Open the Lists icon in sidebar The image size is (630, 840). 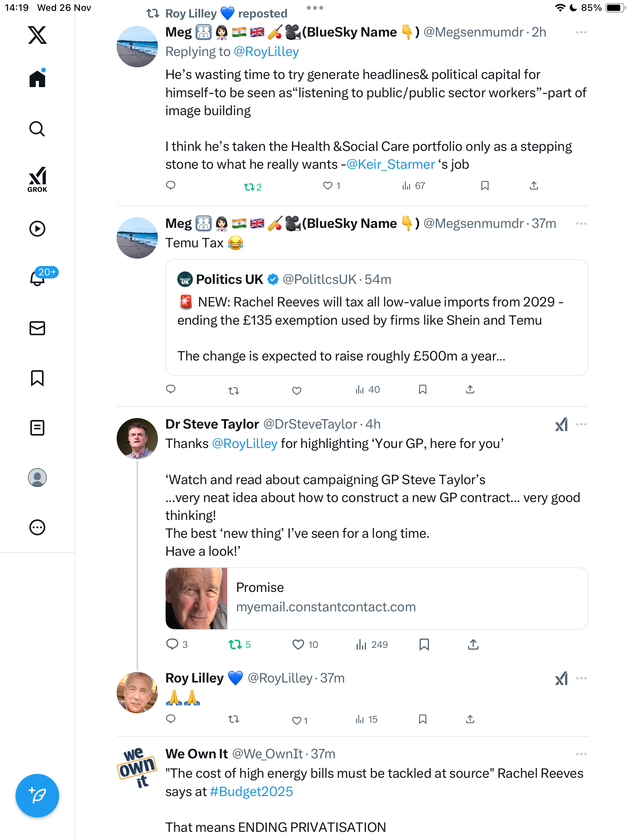[x=37, y=428]
